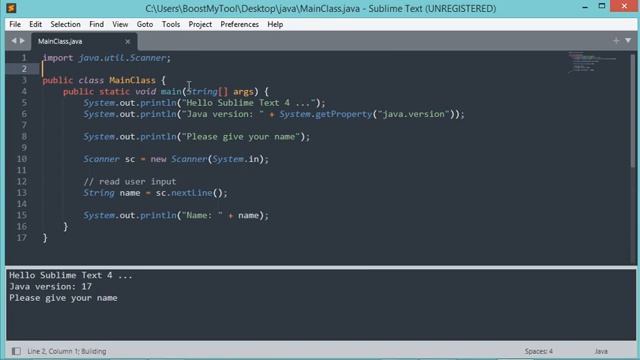
Task: Toggle the side bar icon in status bar
Action: coord(16,351)
